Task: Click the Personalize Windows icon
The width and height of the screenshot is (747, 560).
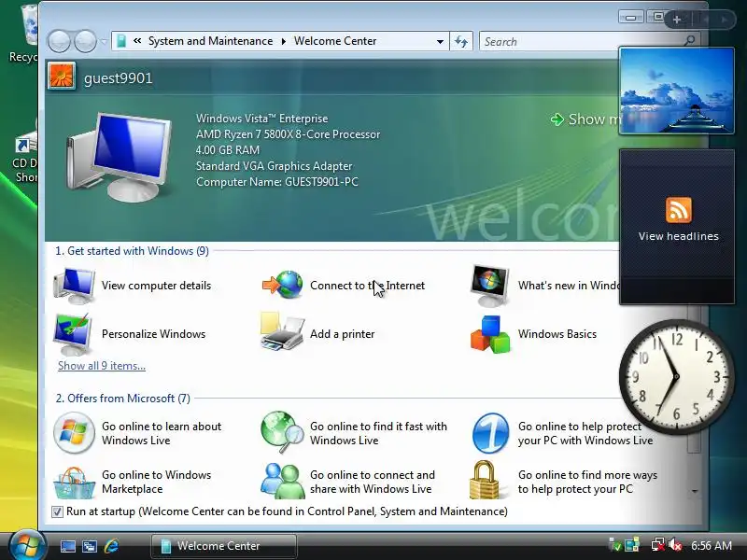Action: (74, 334)
